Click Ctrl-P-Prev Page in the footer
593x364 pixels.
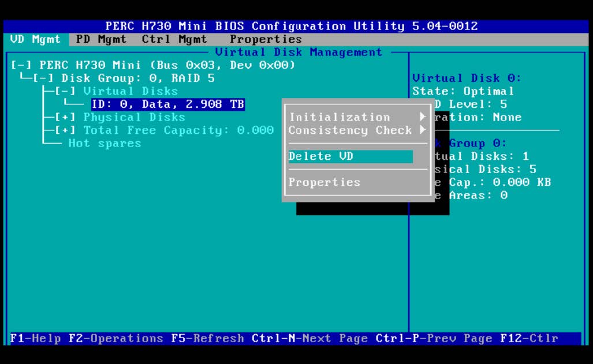point(434,338)
